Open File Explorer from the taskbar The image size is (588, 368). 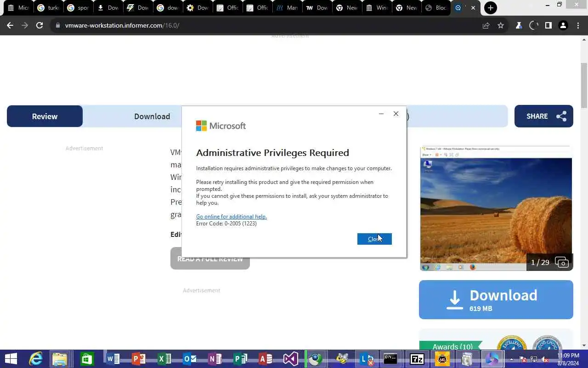coord(60,359)
